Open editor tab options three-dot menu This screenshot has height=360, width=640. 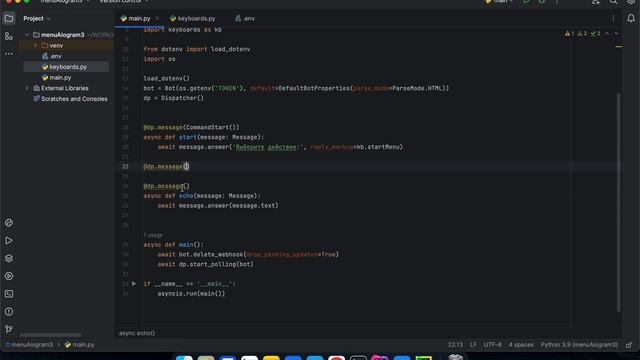coord(613,18)
